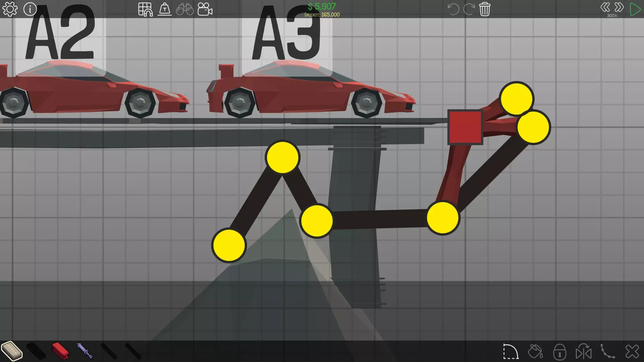The height and width of the screenshot is (362, 644).
Task: Start simulation with green play button
Action: tap(635, 9)
